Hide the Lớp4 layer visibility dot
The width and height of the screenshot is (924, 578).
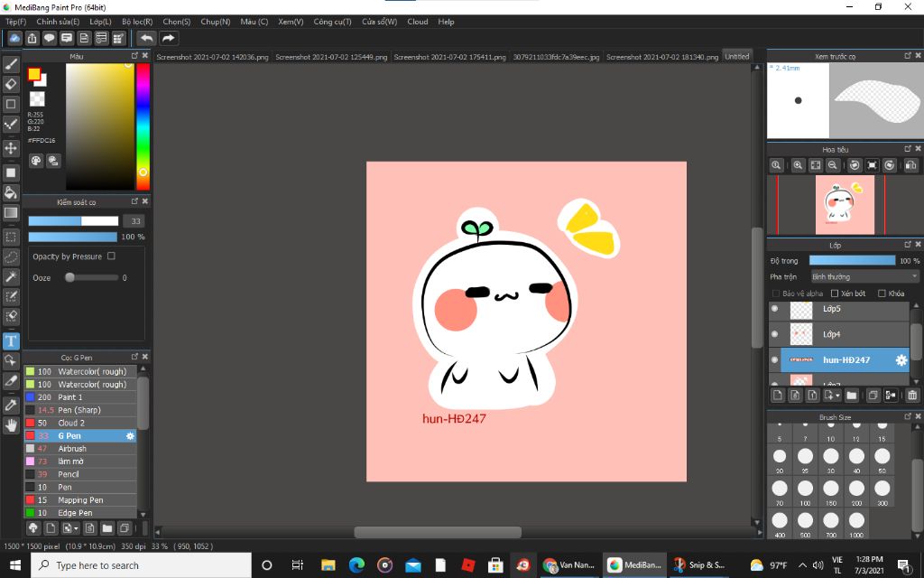[775, 334]
